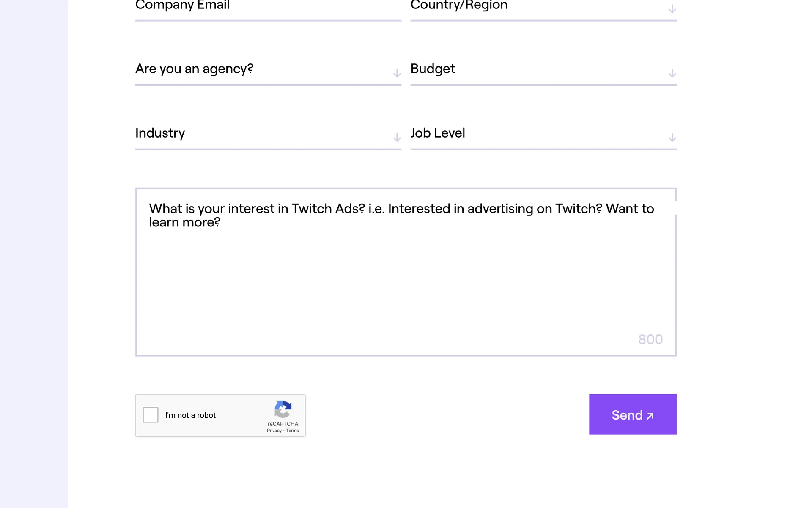Open the reCAPTCHA Terms link
The width and height of the screenshot is (812, 508).
[x=292, y=431]
